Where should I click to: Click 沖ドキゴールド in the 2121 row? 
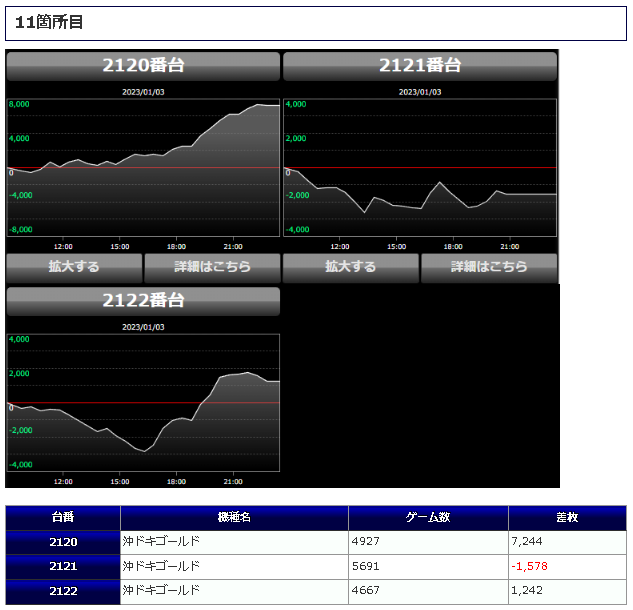point(161,566)
